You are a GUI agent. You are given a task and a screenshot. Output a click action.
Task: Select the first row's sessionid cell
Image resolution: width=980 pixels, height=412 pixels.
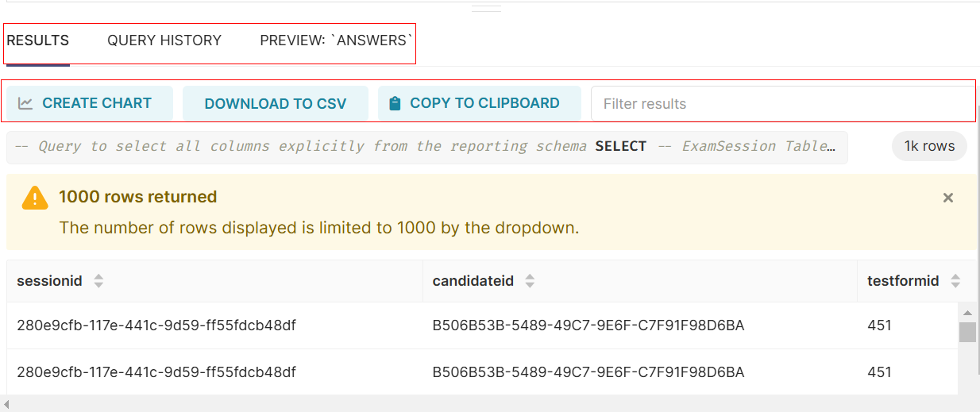point(156,325)
